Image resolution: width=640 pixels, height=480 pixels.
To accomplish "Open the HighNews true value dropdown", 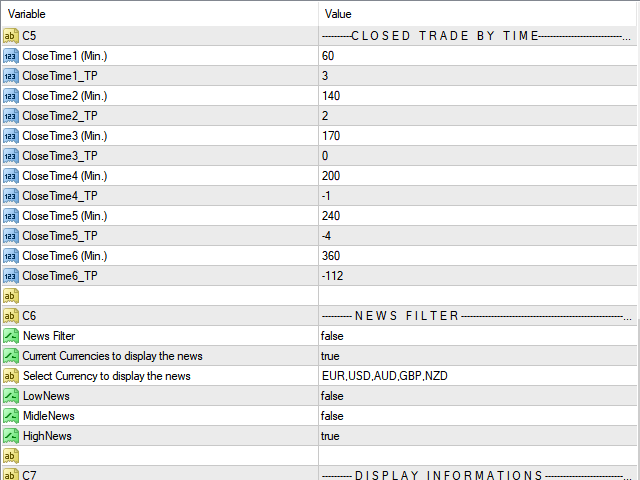I will tap(478, 436).
